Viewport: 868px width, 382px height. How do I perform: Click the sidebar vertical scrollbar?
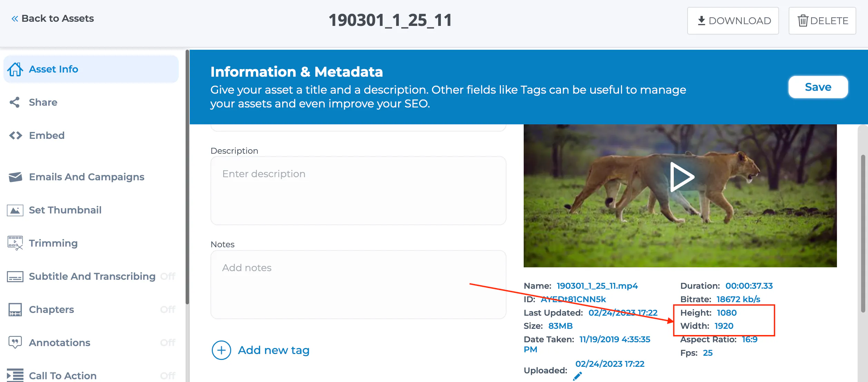pyautogui.click(x=187, y=177)
